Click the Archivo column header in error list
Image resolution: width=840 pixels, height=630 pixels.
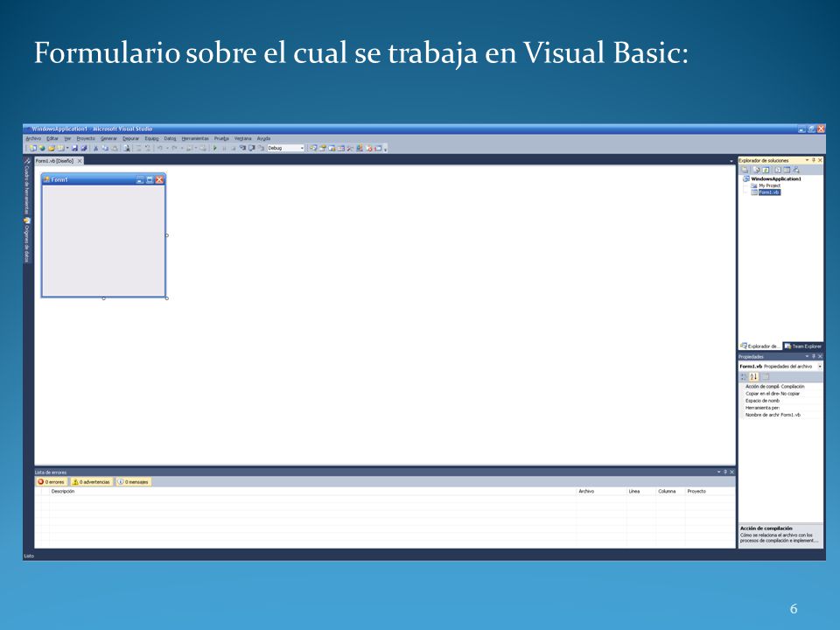(601, 491)
